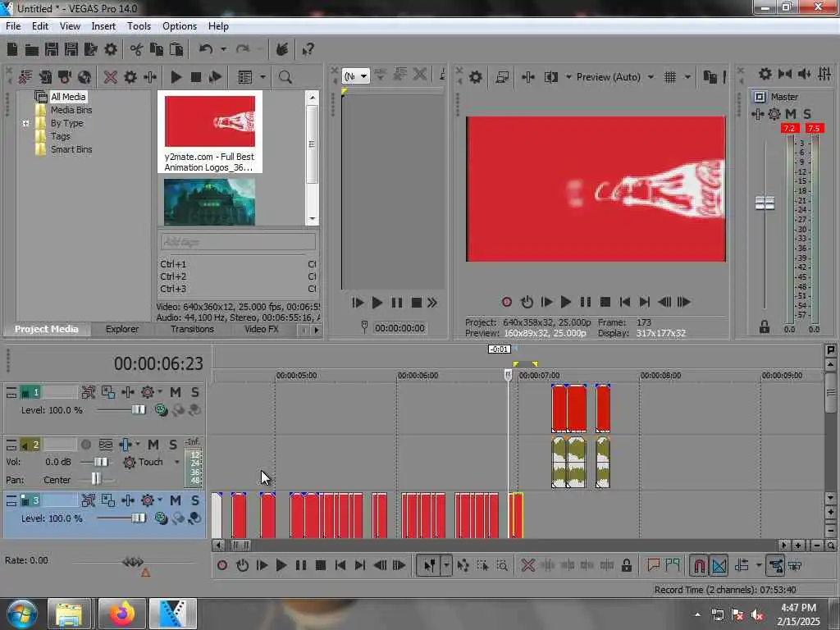This screenshot has height=630, width=840.
Task: Open the Options menu
Action: click(x=180, y=26)
